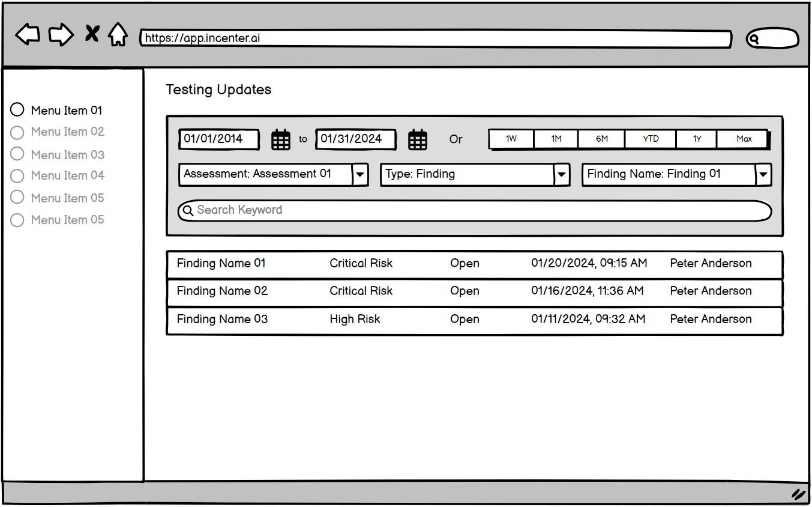Choose the 1W time range
This screenshot has width=812, height=507.
[x=511, y=139]
